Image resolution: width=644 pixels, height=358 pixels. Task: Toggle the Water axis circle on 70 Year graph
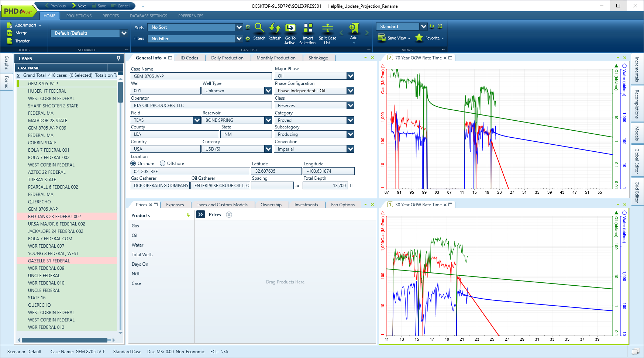coord(624,66)
